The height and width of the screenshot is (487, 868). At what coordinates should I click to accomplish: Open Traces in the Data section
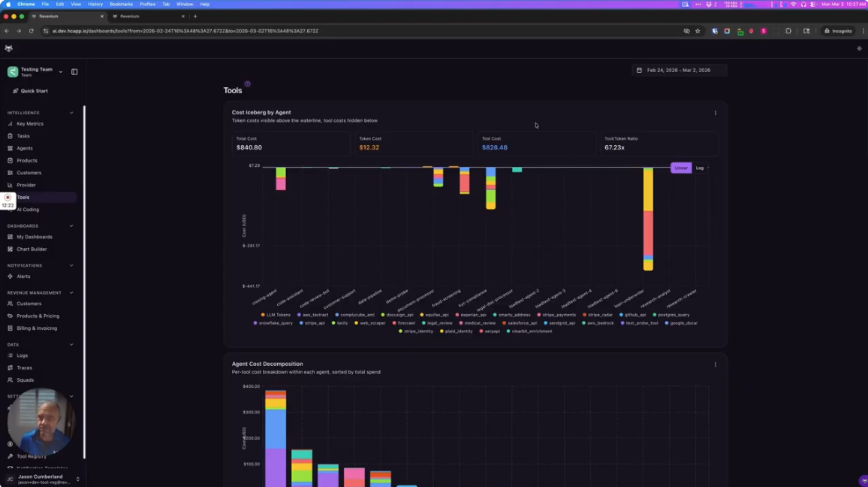coord(24,368)
